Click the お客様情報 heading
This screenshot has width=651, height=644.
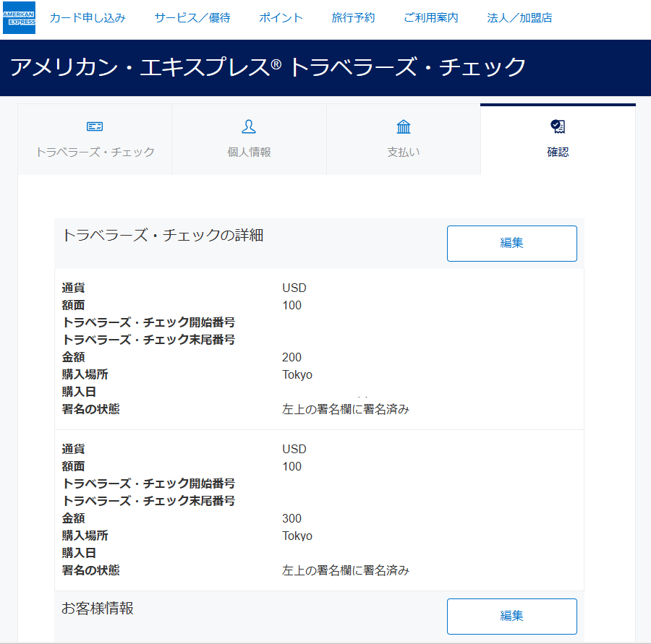(98, 609)
